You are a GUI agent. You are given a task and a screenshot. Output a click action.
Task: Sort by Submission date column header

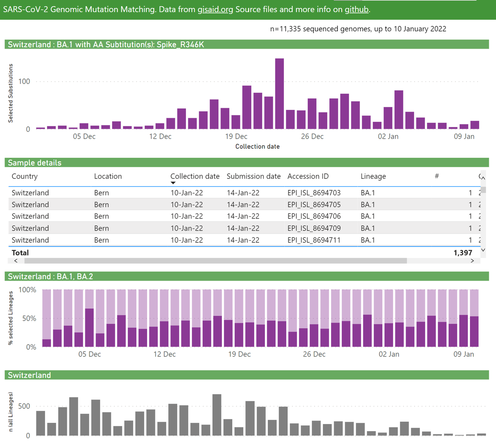(x=254, y=176)
